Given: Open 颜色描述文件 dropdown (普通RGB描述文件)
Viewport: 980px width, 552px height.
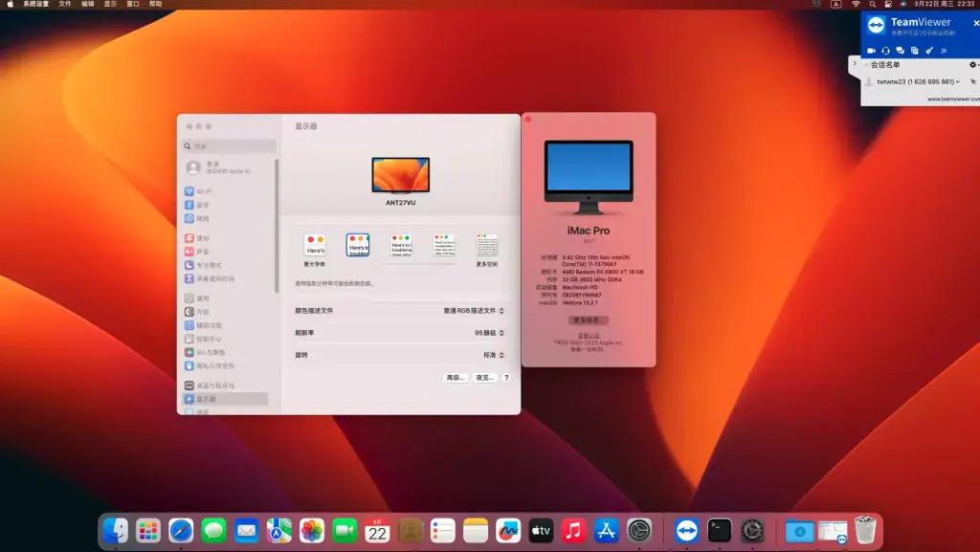Looking at the screenshot, I should [x=473, y=310].
